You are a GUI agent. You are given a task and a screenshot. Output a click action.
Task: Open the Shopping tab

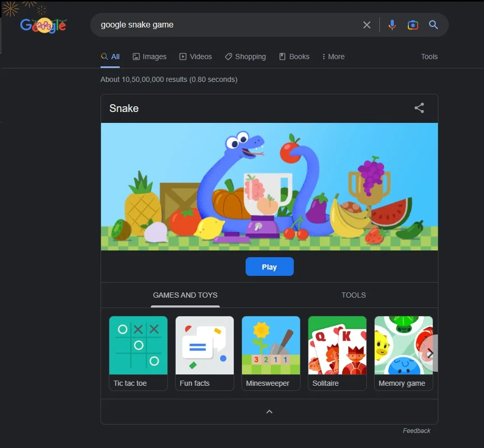pyautogui.click(x=246, y=57)
